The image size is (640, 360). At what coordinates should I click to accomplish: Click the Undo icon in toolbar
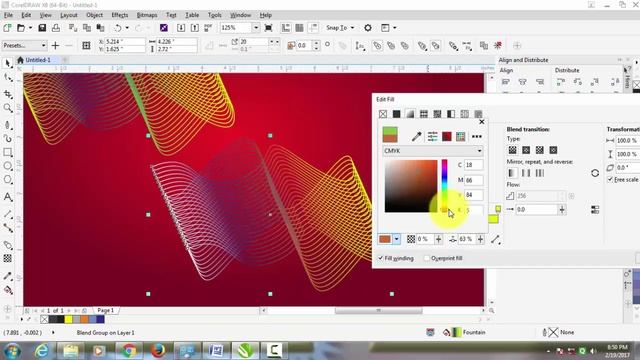[118, 28]
